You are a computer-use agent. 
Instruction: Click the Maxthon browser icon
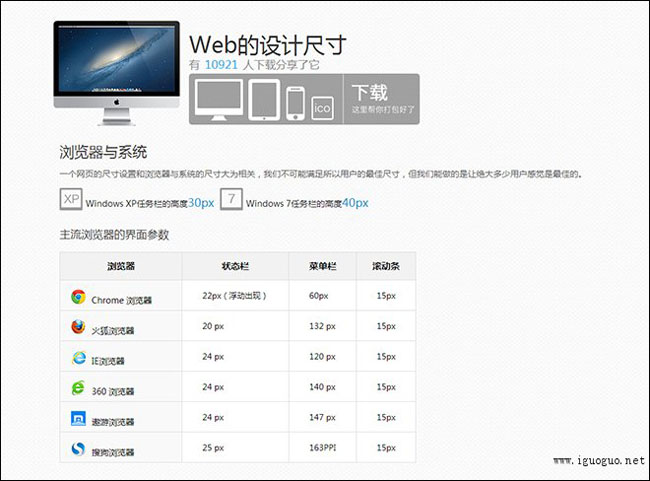78,419
